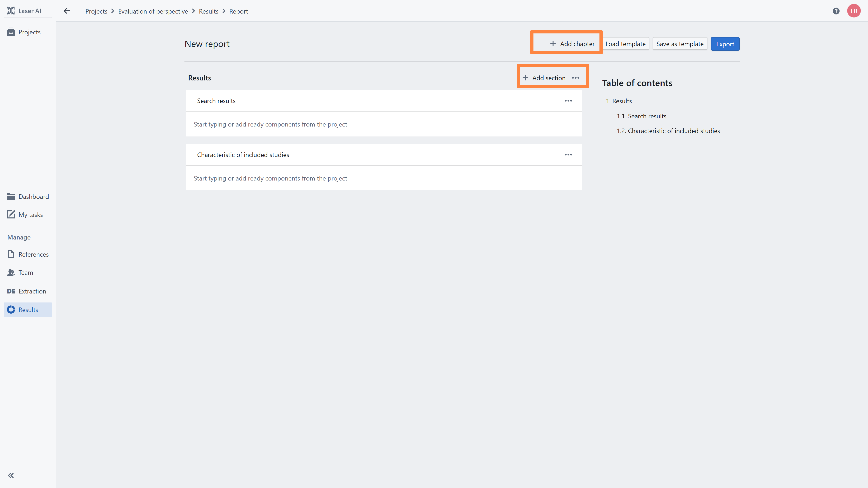Open the EB user avatar menu

point(854,11)
